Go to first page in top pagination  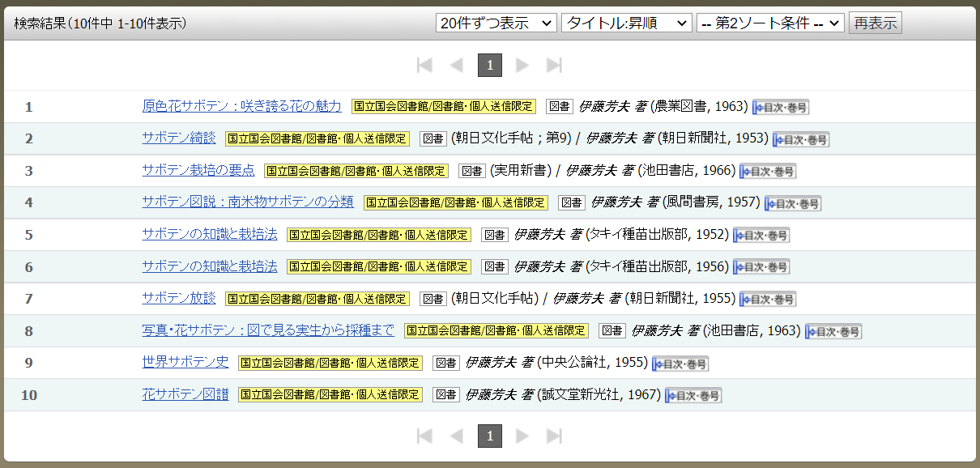[424, 66]
